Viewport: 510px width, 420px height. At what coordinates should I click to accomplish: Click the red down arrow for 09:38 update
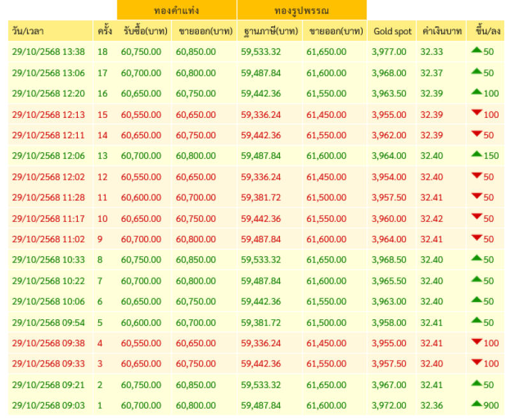click(476, 342)
